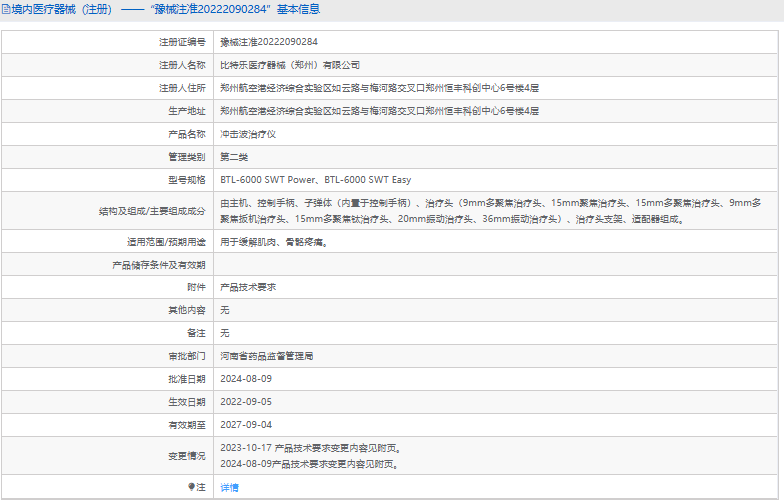Image resolution: width=784 pixels, height=500 pixels.
Task: Click the 注册人名称 label cell
Action: (x=108, y=65)
